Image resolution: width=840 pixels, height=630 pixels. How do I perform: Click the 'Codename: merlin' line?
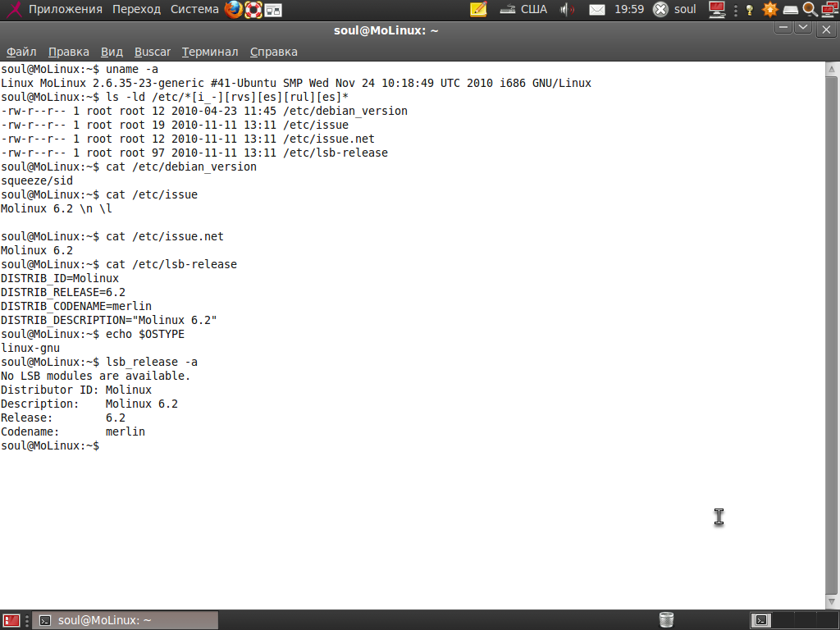point(73,431)
